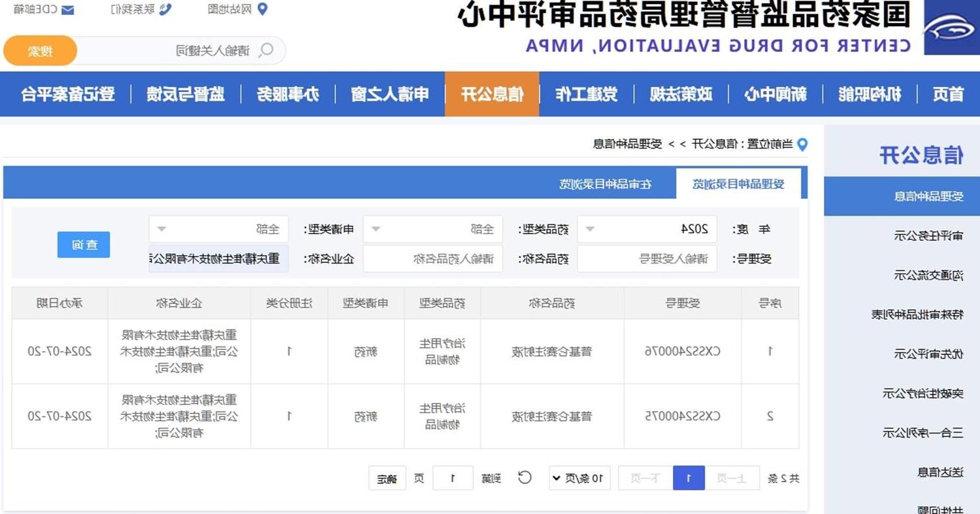Switch to the 受理品种目录浏览 tab
The width and height of the screenshot is (980, 514).
[x=738, y=184]
